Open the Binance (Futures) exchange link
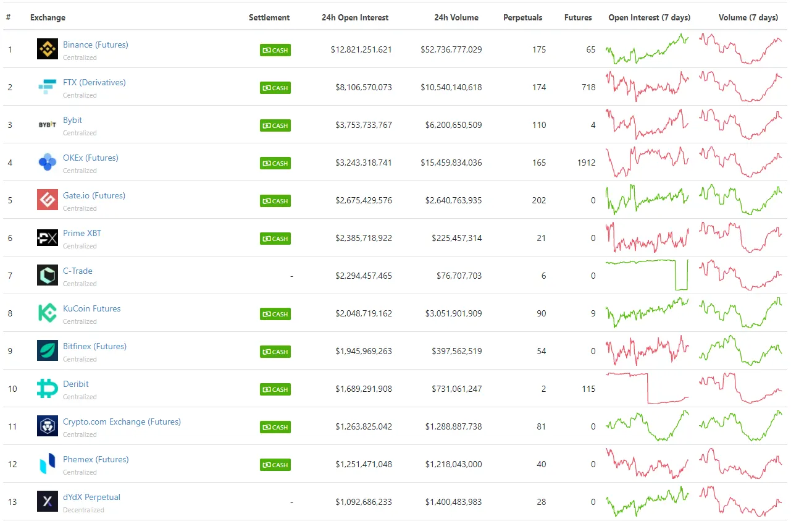This screenshot has height=521, width=812. click(96, 44)
